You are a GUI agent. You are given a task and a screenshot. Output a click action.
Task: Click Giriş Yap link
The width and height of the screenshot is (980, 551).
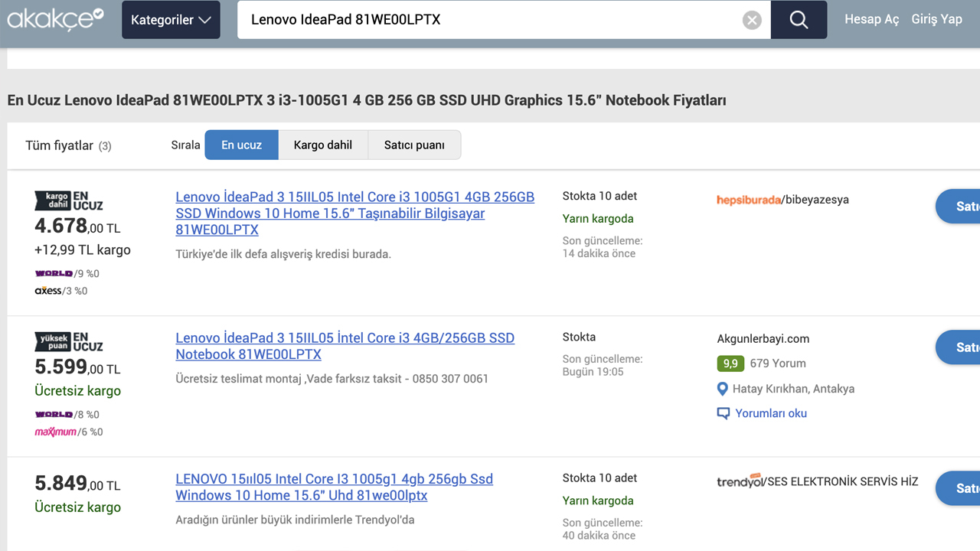(936, 19)
